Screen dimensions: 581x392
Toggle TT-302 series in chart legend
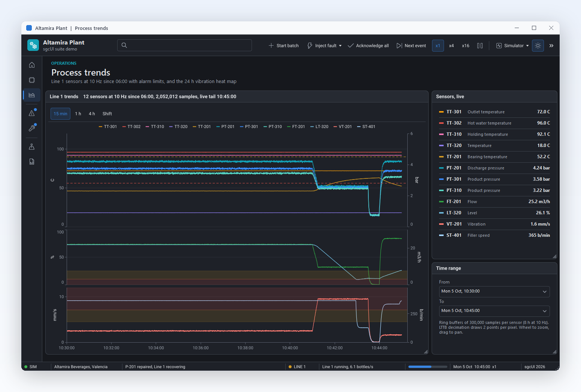tap(131, 127)
